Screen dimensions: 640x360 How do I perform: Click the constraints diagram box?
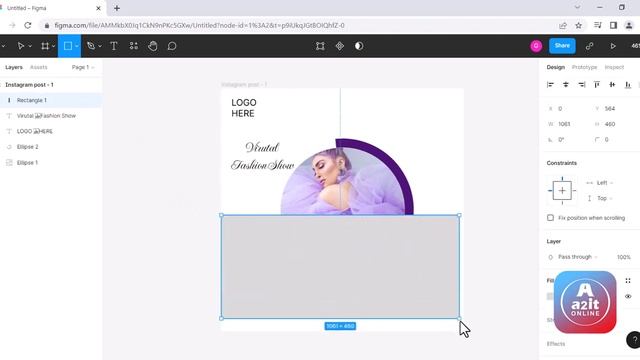click(x=562, y=191)
